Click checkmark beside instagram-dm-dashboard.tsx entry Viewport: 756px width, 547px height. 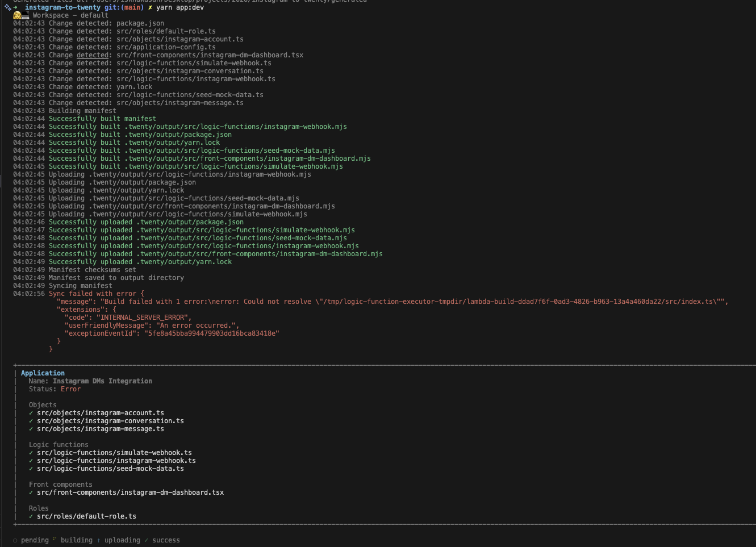click(x=31, y=492)
